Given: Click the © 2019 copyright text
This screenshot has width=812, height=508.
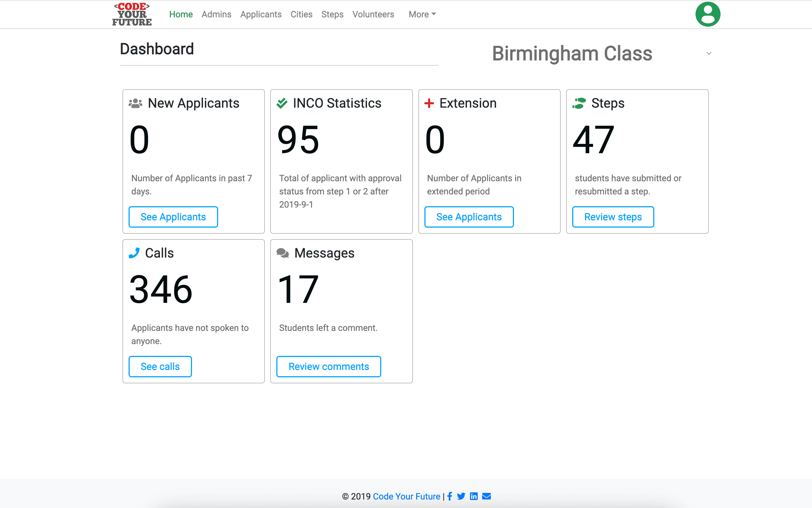Looking at the screenshot, I should point(356,496).
